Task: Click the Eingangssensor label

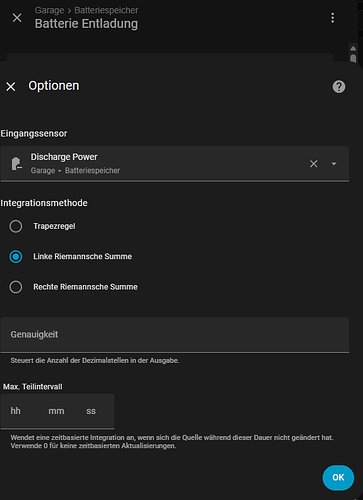Action: 34,134
